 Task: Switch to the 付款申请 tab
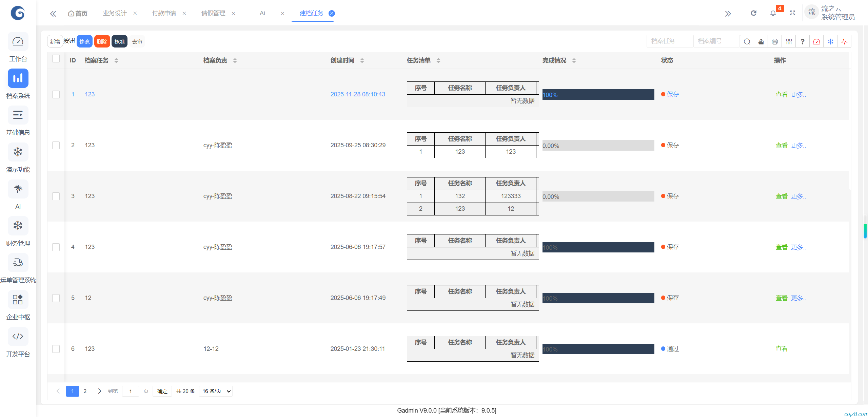pyautogui.click(x=164, y=13)
